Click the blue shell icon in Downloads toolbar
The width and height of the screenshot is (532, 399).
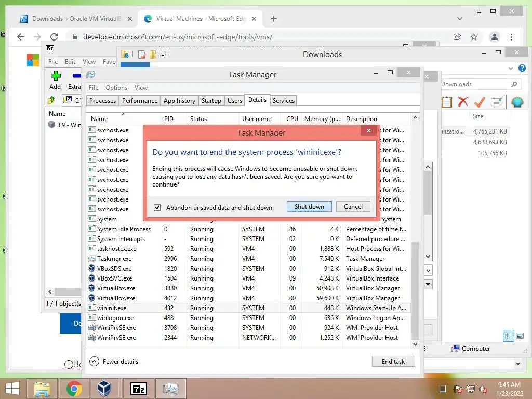point(517,101)
